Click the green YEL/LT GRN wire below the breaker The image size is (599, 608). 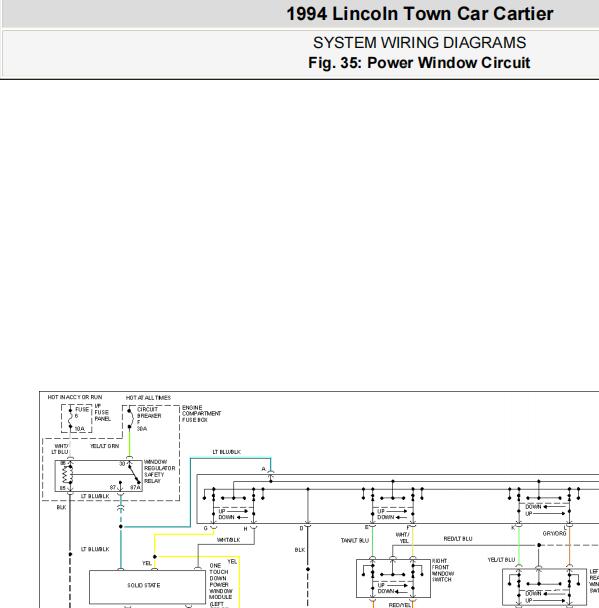[129, 442]
